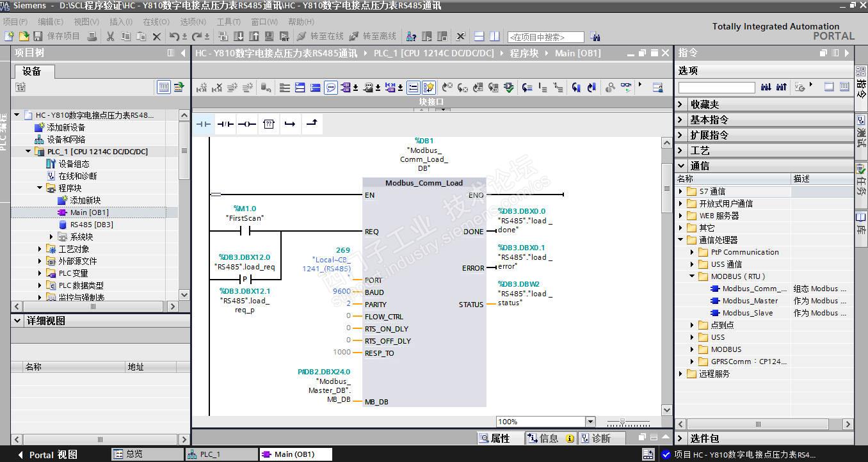Expand the 工艺对象 tree node

click(40, 249)
